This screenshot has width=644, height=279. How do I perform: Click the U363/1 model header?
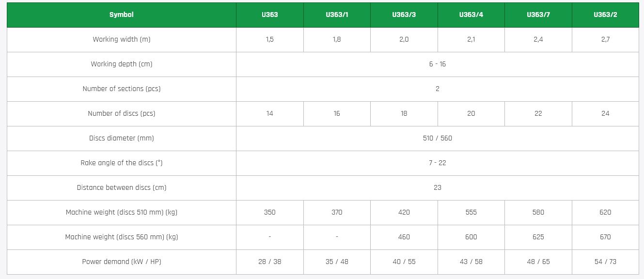point(337,15)
